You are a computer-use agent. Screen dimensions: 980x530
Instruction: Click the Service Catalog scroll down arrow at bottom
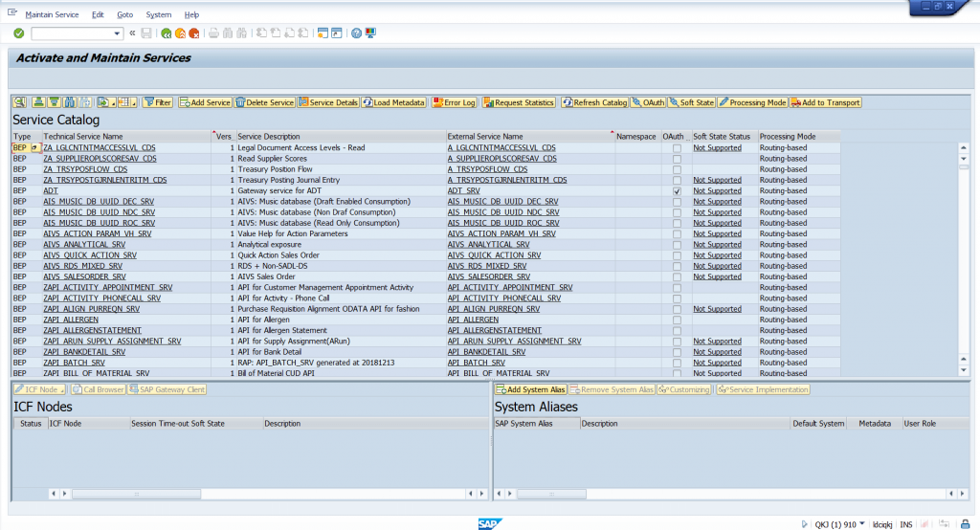click(x=963, y=370)
